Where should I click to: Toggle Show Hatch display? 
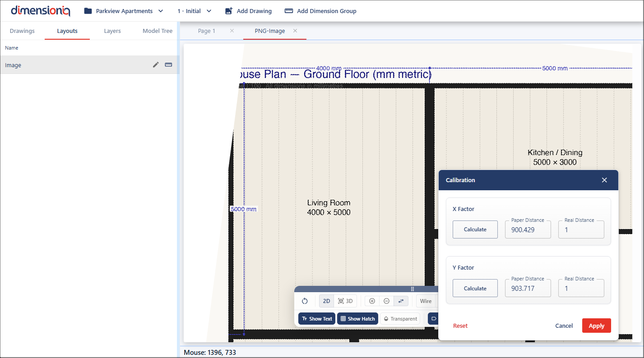(357, 319)
